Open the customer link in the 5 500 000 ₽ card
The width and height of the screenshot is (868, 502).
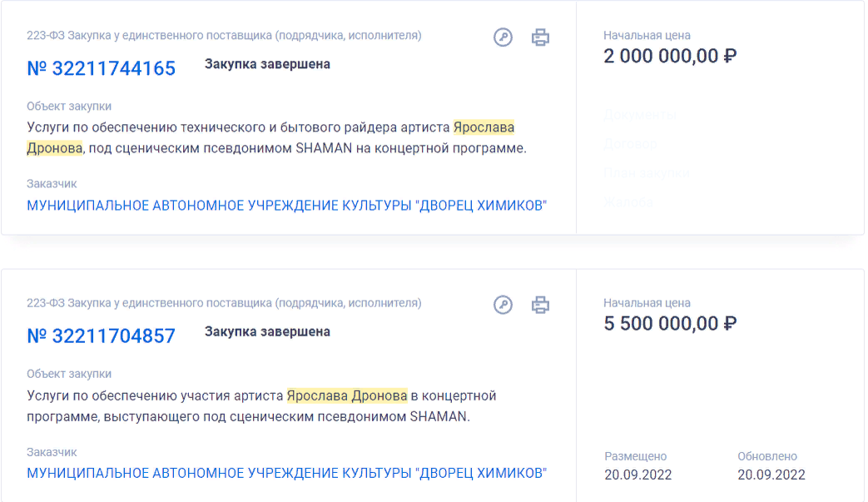coord(286,473)
